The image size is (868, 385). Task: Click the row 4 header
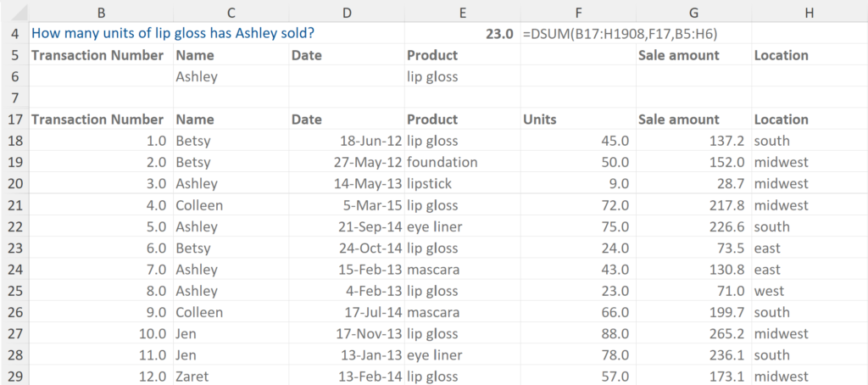14,34
